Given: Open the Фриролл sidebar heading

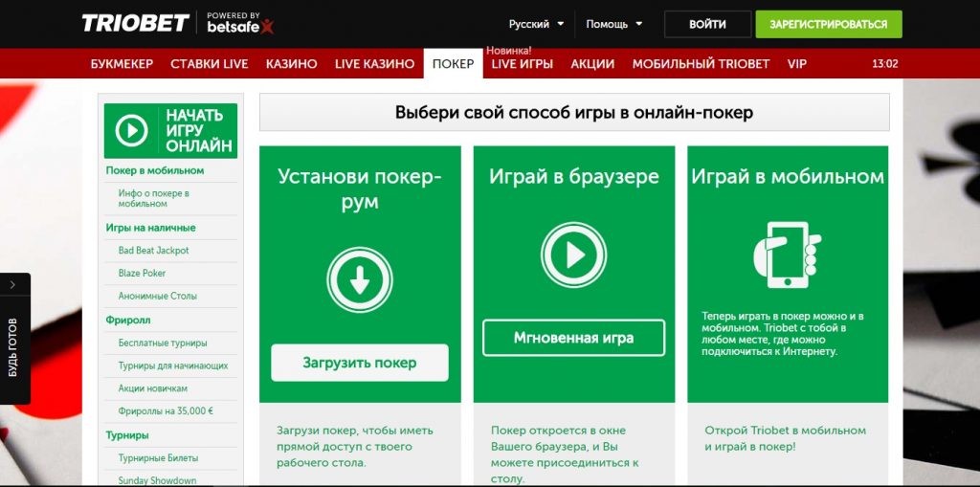Looking at the screenshot, I should click(128, 321).
